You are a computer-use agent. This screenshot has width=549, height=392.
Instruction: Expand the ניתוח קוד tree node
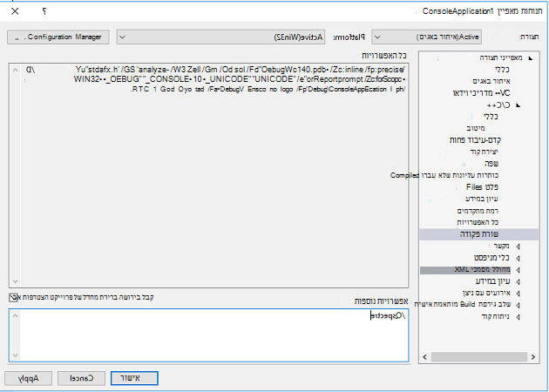click(518, 317)
